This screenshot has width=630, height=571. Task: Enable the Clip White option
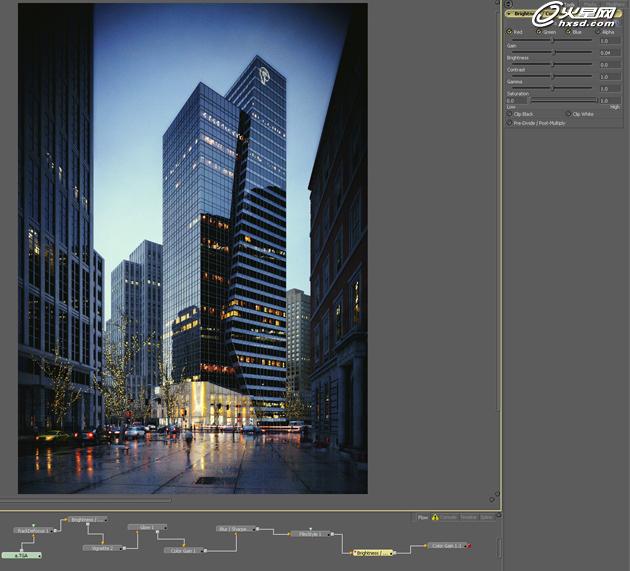[x=569, y=114]
